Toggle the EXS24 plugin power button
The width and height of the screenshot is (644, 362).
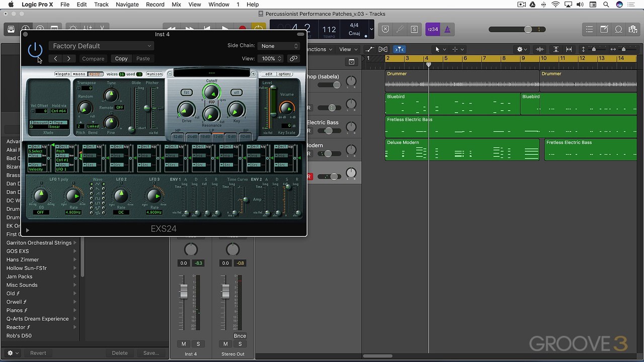[35, 50]
